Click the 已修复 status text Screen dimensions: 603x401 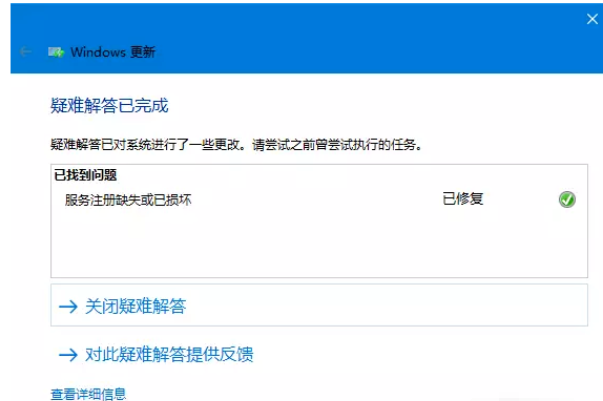[463, 199]
